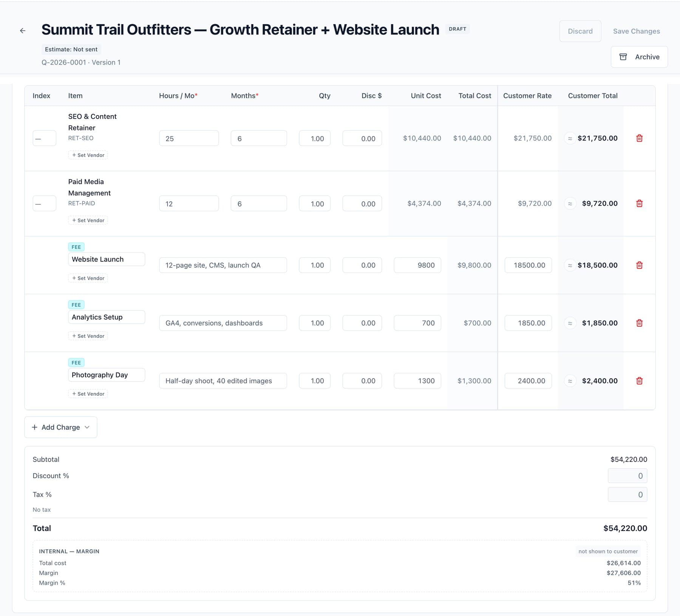Edit the Analytics Setup name field
Image resolution: width=680 pixels, height=616 pixels.
pyautogui.click(x=107, y=317)
